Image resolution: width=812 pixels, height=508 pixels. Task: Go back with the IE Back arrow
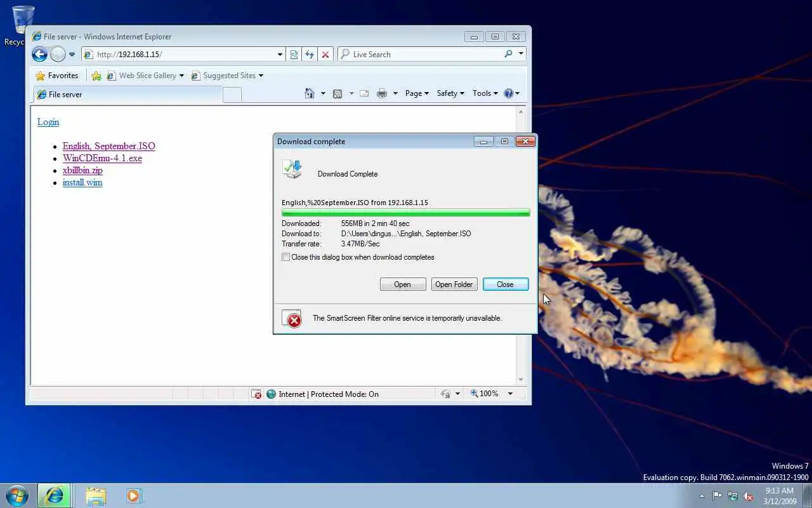pos(39,54)
